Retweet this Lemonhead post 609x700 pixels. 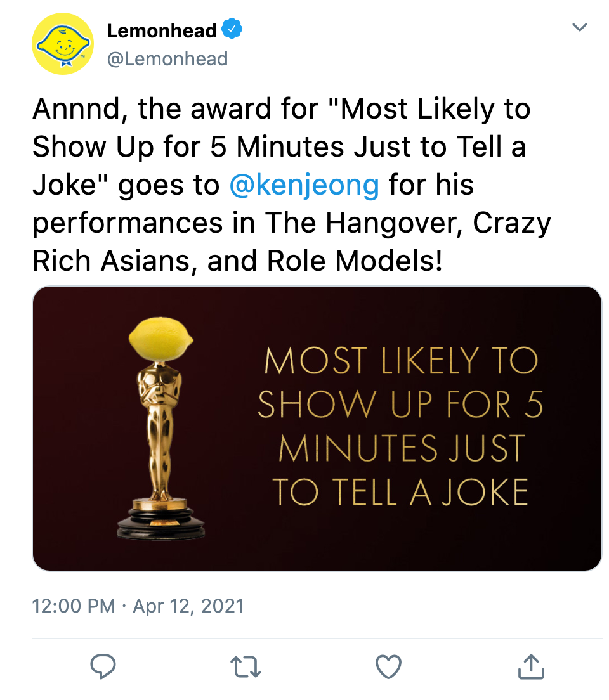click(246, 666)
